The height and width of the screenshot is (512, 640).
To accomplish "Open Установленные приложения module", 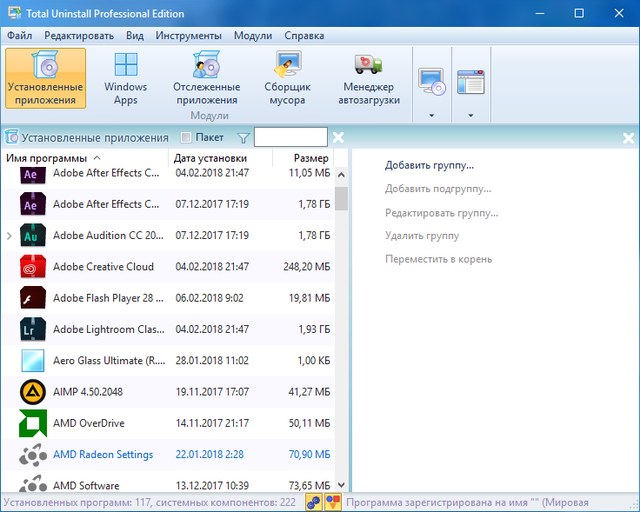I will coord(45,79).
